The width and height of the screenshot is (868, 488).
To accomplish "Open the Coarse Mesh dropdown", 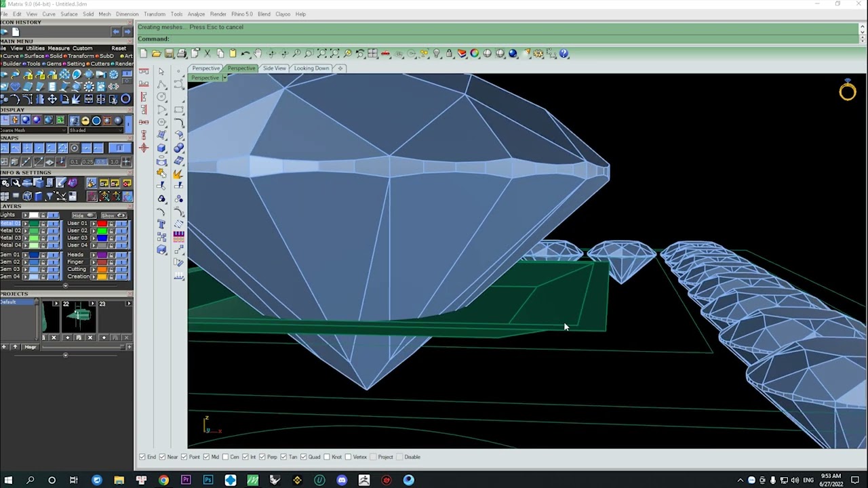I will [33, 130].
